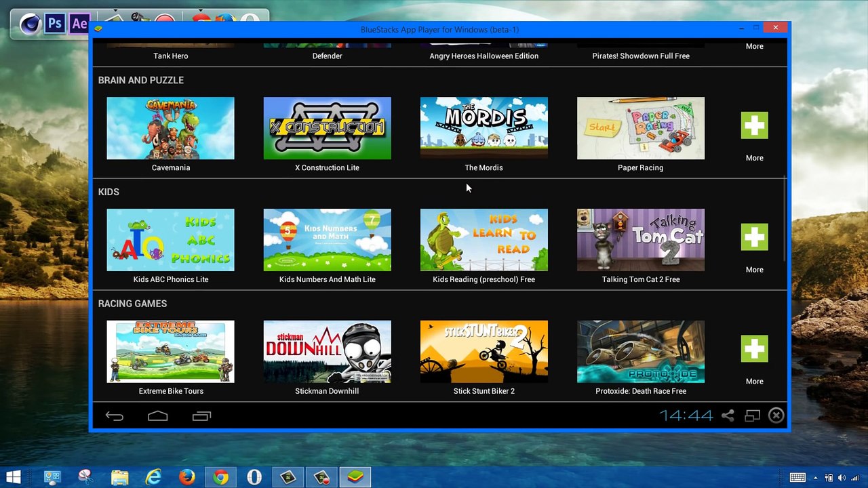This screenshot has width=868, height=488.
Task: Click Stick Stunt Biker 2 label
Action: [484, 391]
